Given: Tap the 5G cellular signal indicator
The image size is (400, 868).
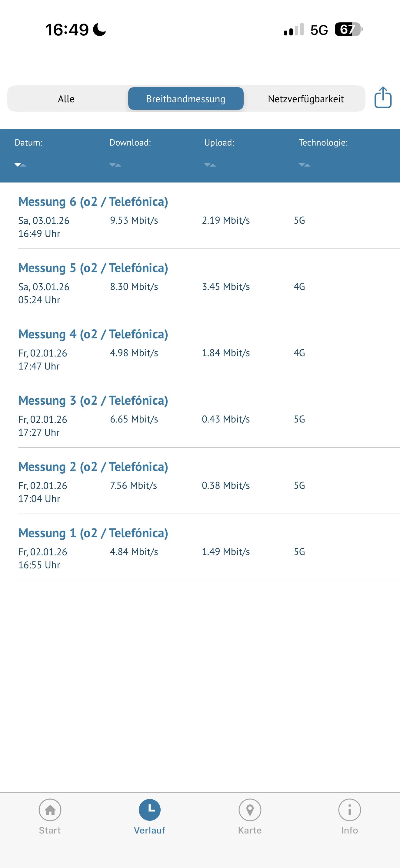Looking at the screenshot, I should (x=319, y=30).
